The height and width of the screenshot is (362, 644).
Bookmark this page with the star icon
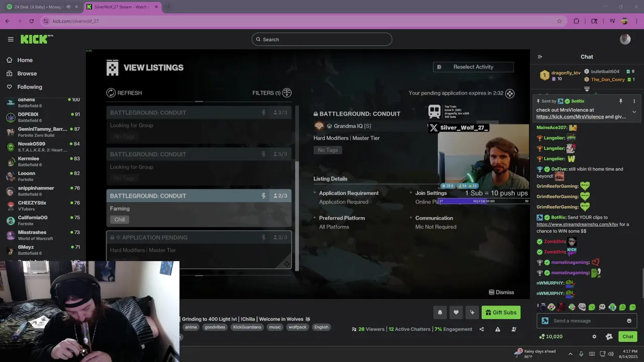(559, 21)
